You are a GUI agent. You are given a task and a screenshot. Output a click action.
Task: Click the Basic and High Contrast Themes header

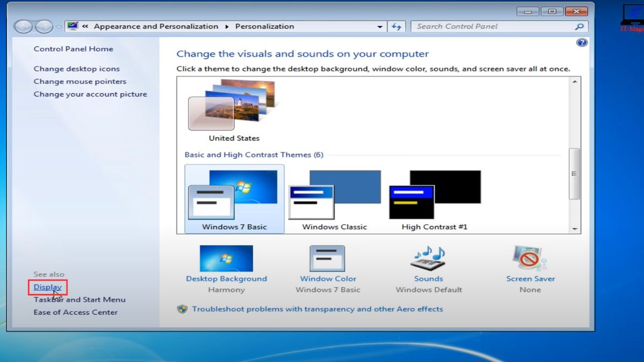pos(254,154)
